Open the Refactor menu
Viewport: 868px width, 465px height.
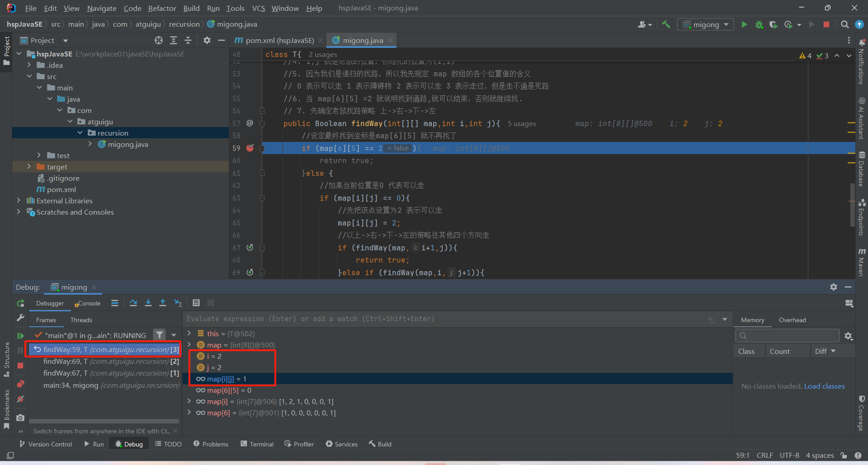[x=162, y=8]
